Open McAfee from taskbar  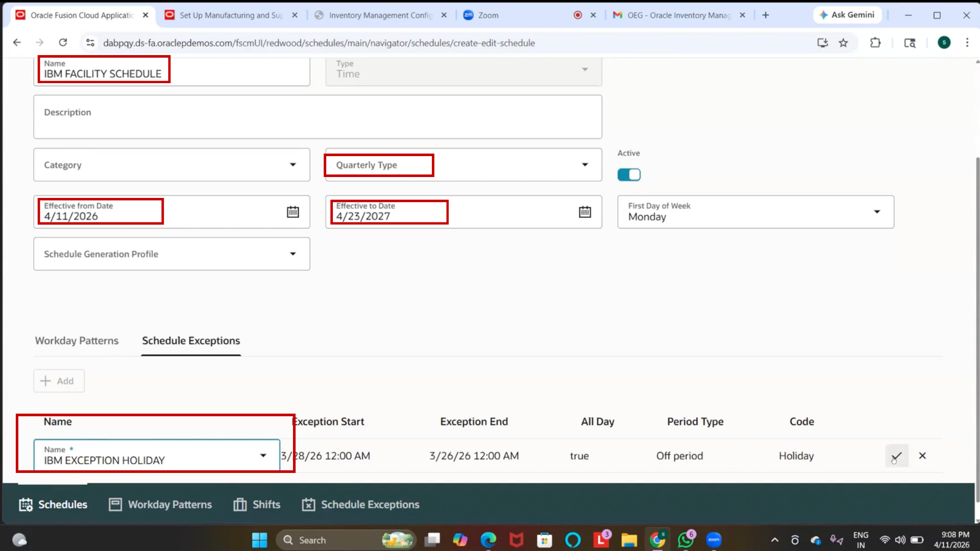[x=517, y=540]
